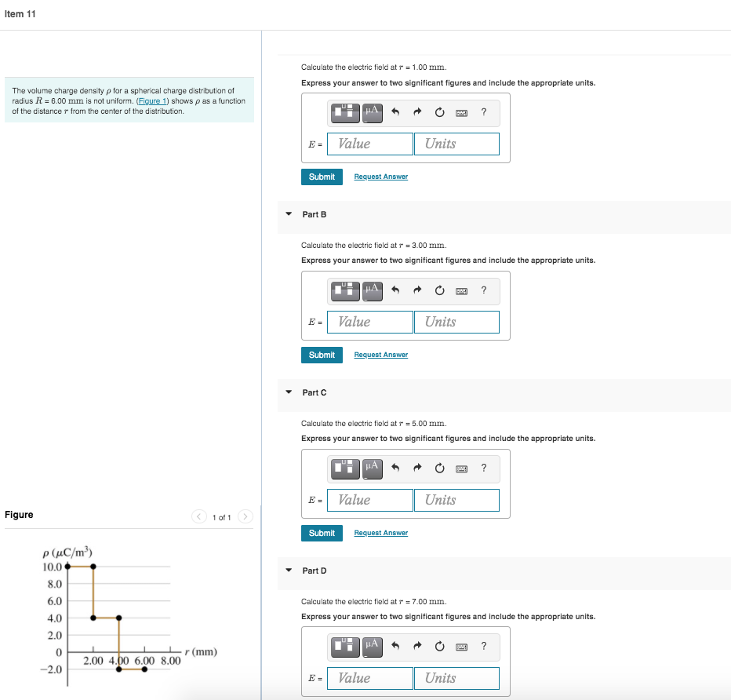Viewport: 731px width, 700px height.
Task: Undo in r = 1.00 mm answer toolbar
Action: coord(395,112)
